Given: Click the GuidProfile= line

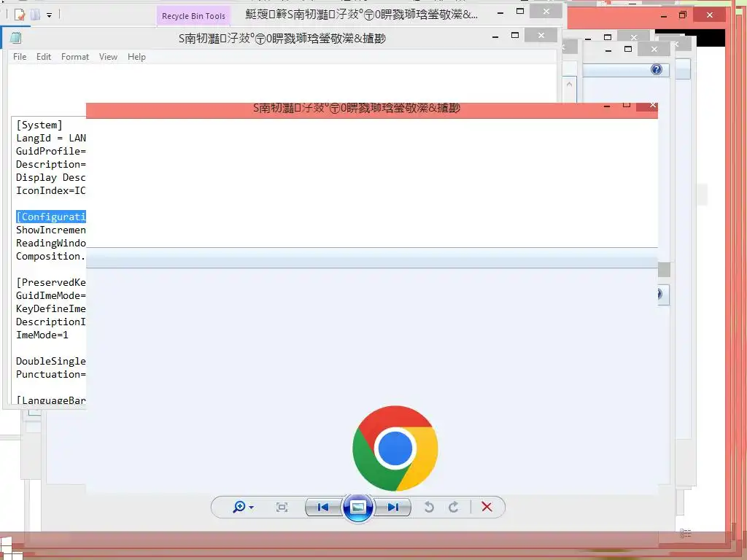Looking at the screenshot, I should point(51,151).
